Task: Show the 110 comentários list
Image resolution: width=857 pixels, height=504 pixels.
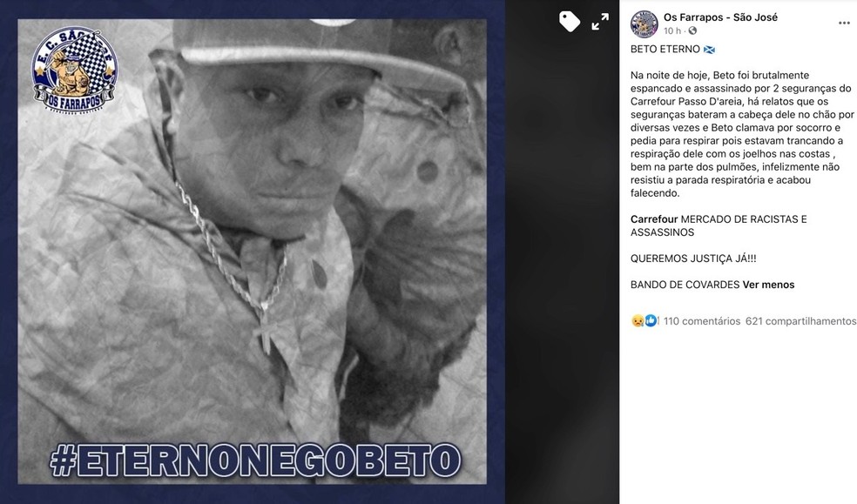Action: click(x=702, y=321)
